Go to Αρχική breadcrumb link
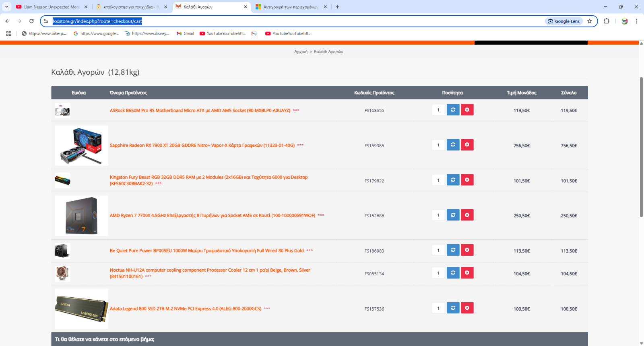This screenshot has width=644, height=346. 301,51
